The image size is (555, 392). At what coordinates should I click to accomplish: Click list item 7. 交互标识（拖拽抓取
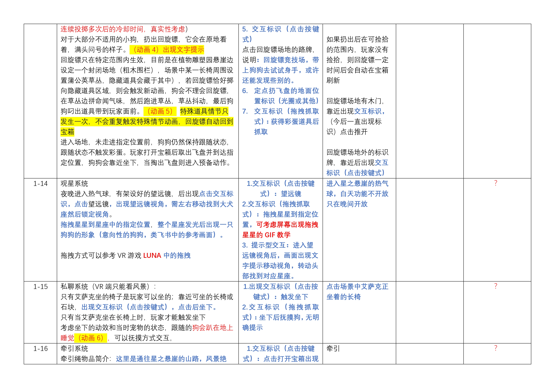point(281,111)
